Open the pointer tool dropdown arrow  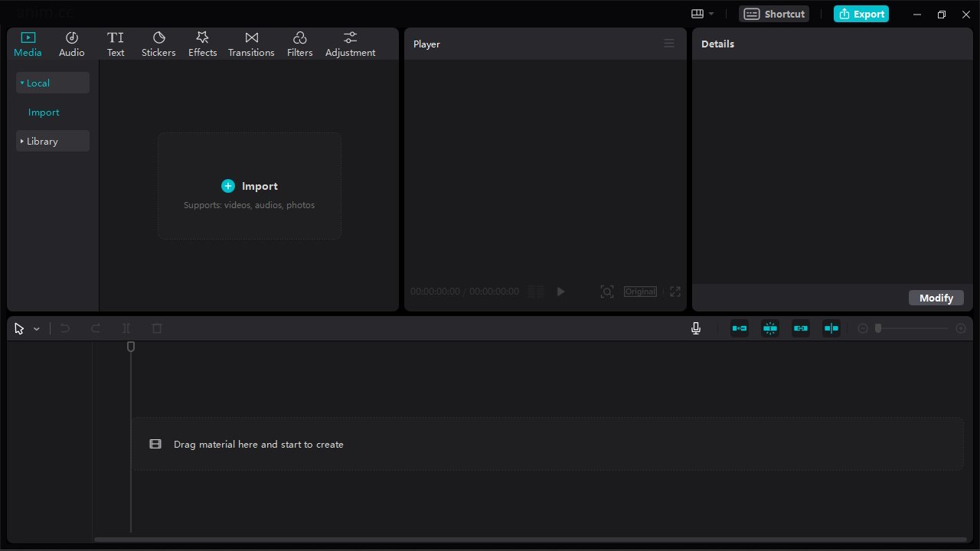point(37,329)
